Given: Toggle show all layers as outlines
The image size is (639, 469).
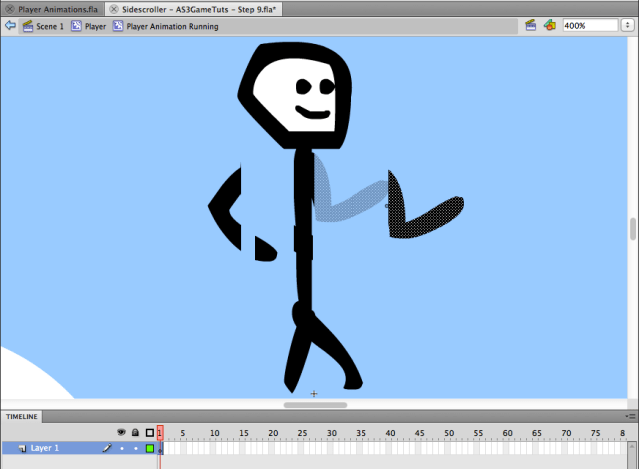Looking at the screenshot, I should [x=150, y=433].
